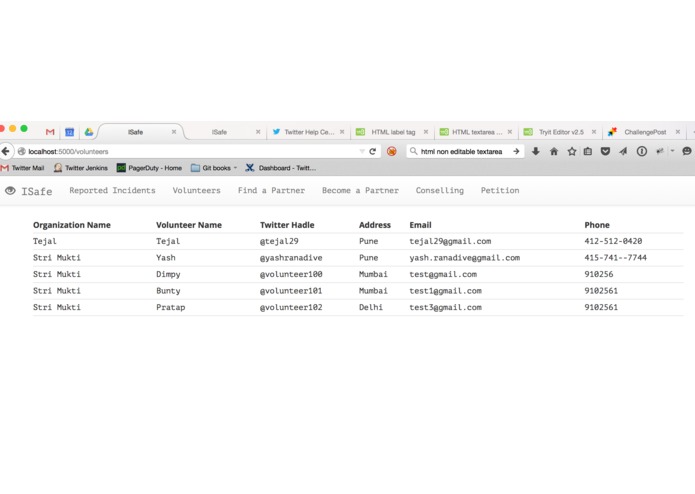Screen dimensions: 695x494
Task: Open the Conselling nav item
Action: [440, 191]
